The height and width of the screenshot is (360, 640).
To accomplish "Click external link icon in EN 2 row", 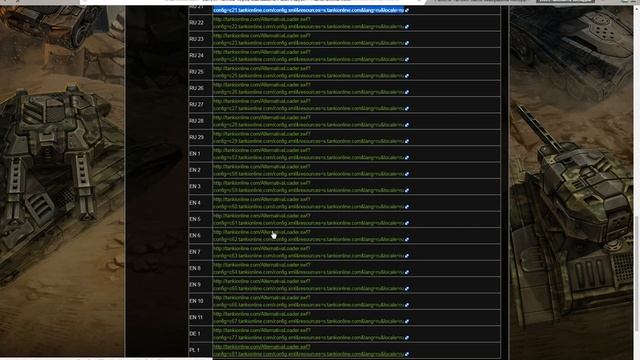I will tap(407, 174).
